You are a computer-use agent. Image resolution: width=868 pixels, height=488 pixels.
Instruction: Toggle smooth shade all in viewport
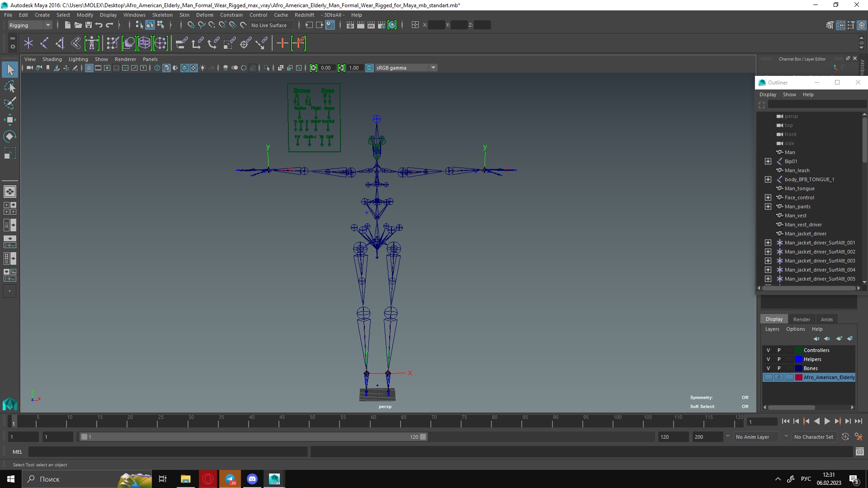click(x=166, y=68)
